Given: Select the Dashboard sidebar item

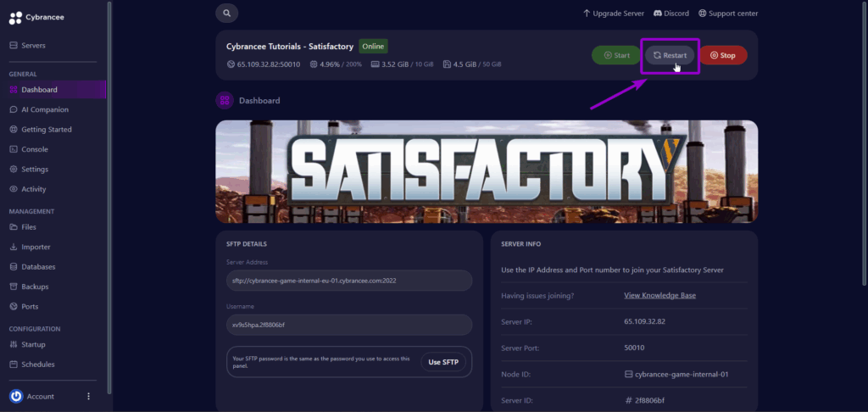Looking at the screenshot, I should pos(53,90).
